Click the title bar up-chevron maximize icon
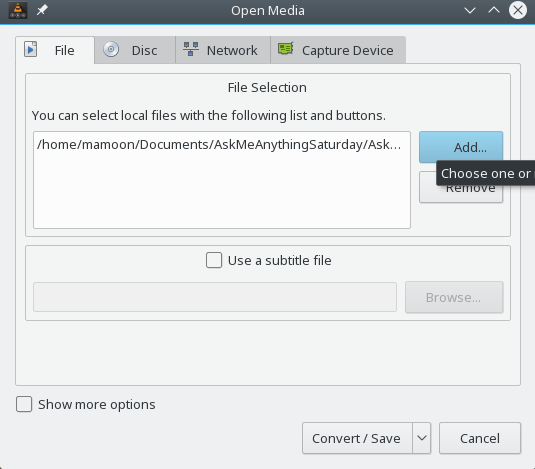 click(x=494, y=10)
